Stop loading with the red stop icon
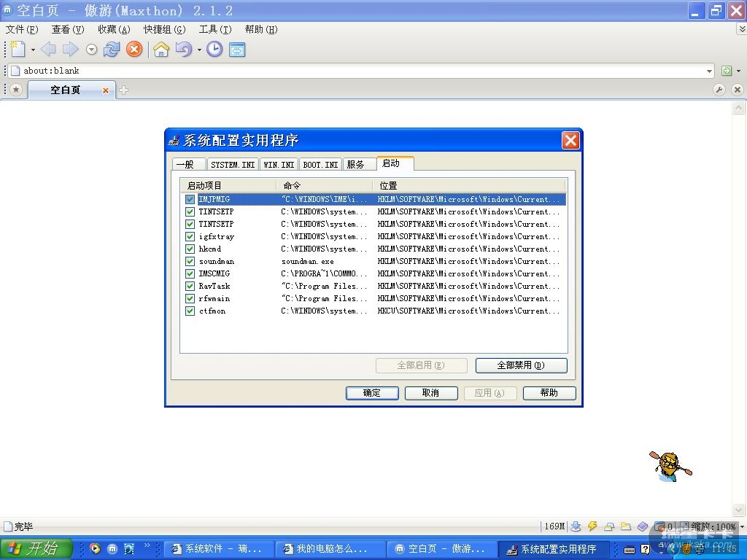Image resolution: width=747 pixels, height=560 pixels. (x=134, y=49)
